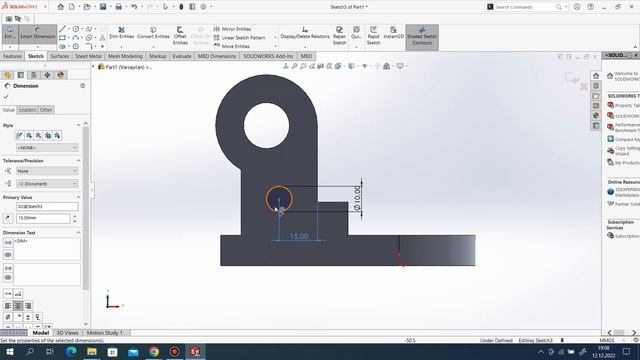The height and width of the screenshot is (360, 640).
Task: Click Mirror Entities
Action: click(233, 29)
